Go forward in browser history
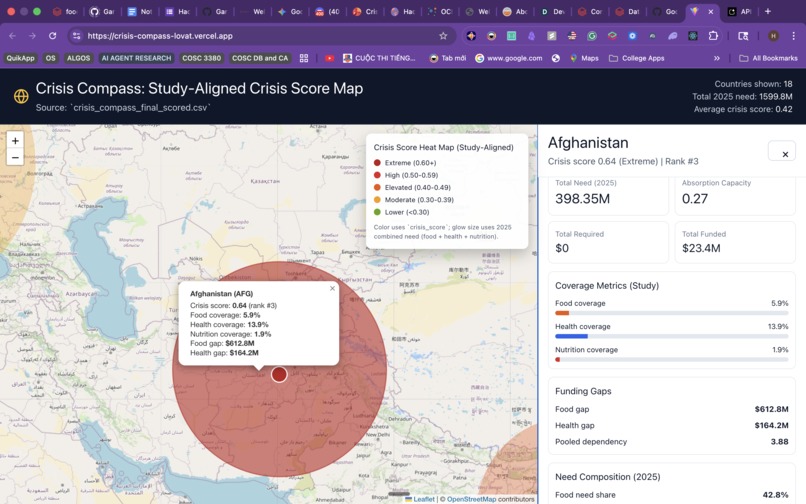Image resolution: width=806 pixels, height=504 pixels. [x=32, y=36]
